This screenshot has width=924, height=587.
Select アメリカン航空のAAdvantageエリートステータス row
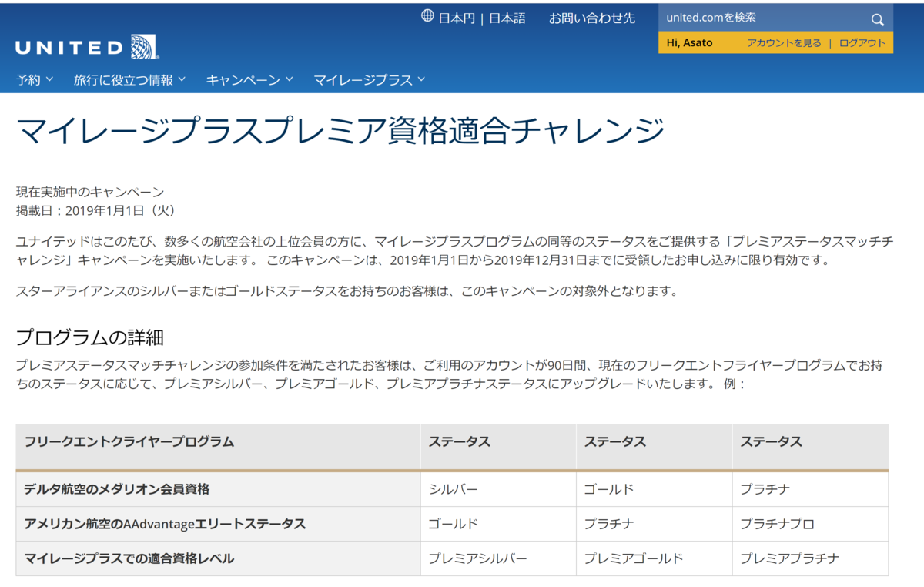tap(166, 523)
